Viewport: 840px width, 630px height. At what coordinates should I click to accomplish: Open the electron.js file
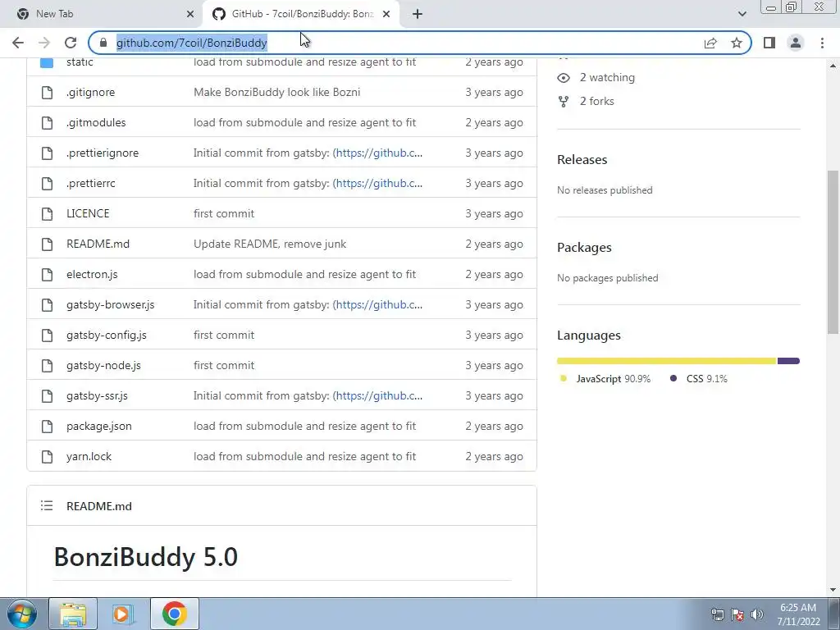click(x=92, y=274)
